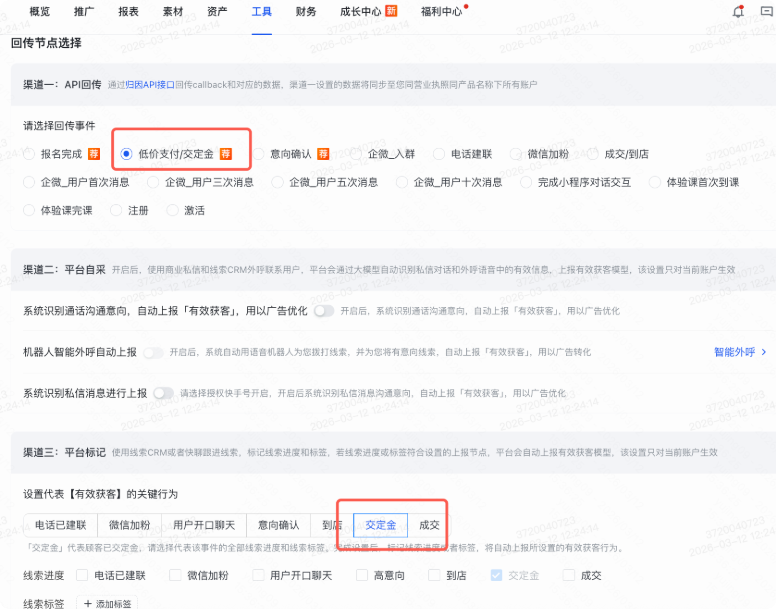This screenshot has height=609, width=776.
Task: Select the 交定金 behavior tab
Action: pos(381,525)
